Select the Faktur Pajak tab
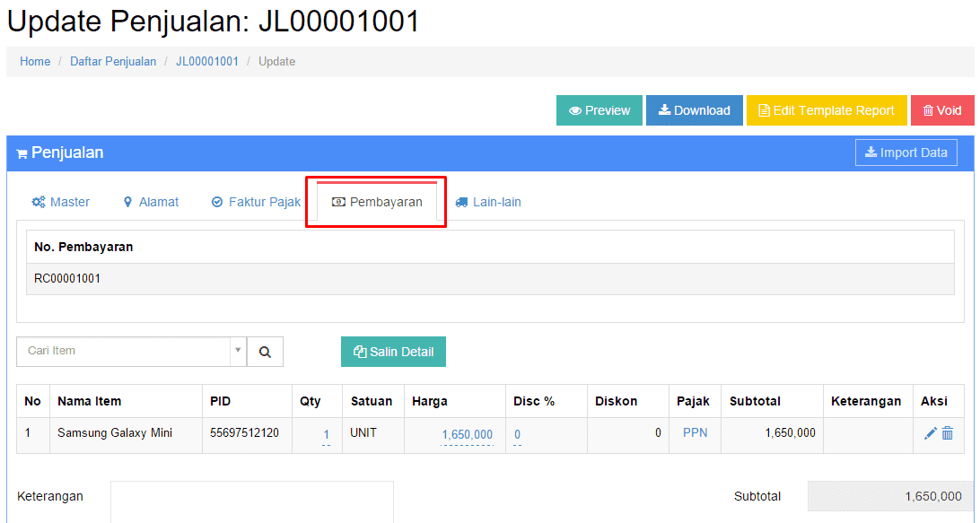 (x=256, y=202)
